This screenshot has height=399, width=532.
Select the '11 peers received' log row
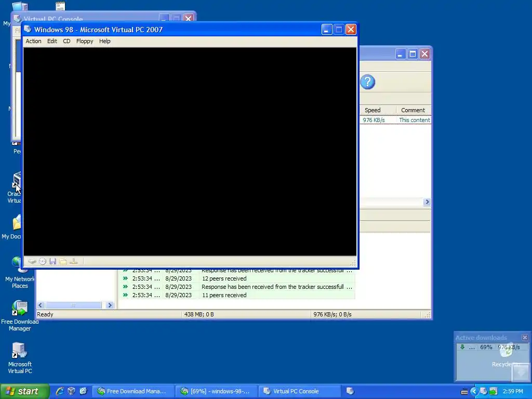click(237, 295)
